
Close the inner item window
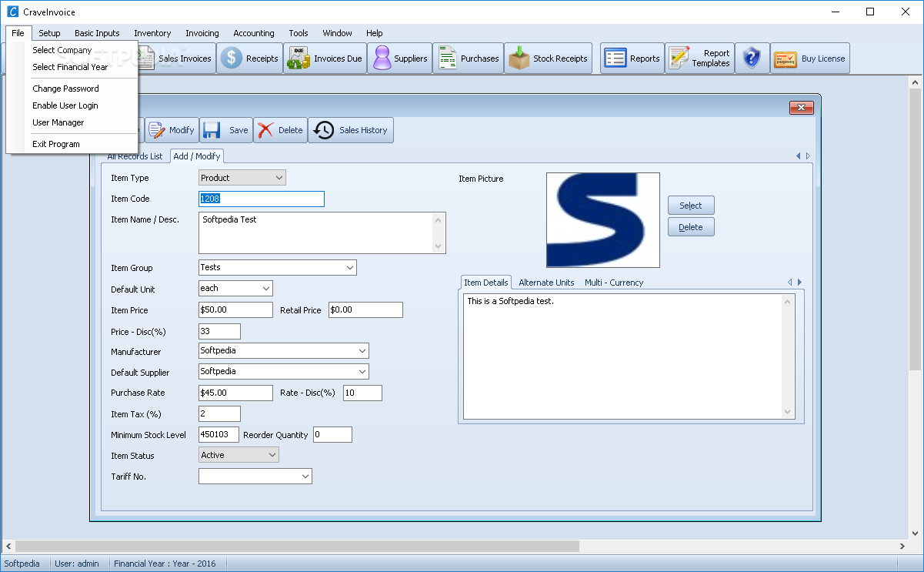[802, 108]
